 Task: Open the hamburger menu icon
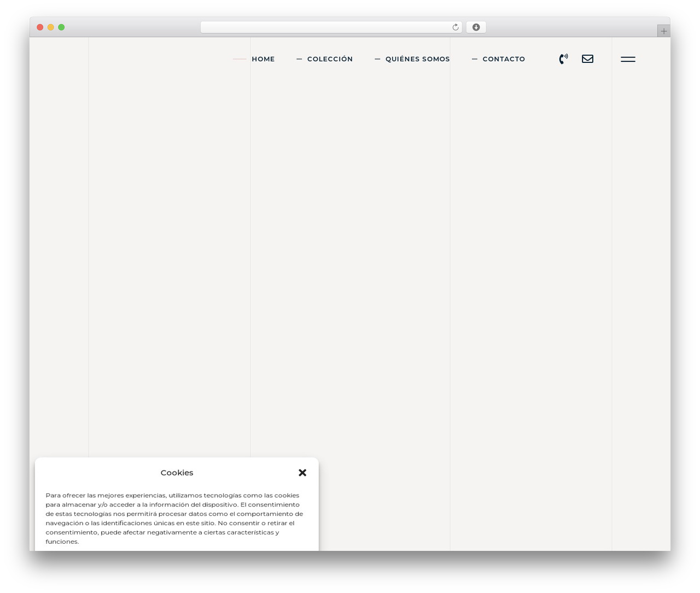(628, 59)
